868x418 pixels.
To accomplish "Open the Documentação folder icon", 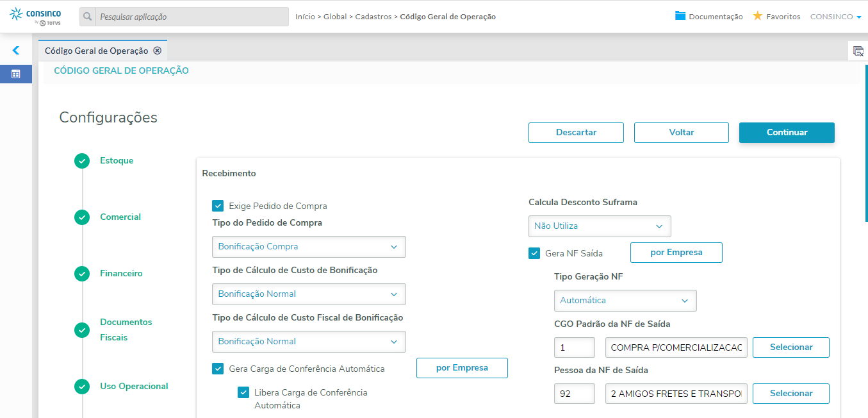I will point(680,16).
